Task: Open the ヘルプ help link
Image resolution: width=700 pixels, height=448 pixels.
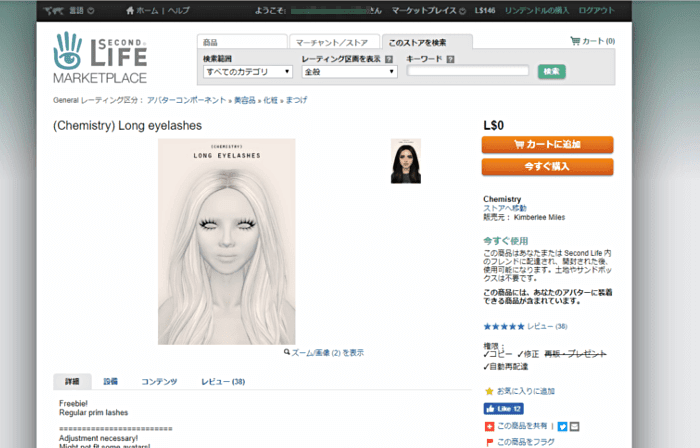Action: pos(179,11)
